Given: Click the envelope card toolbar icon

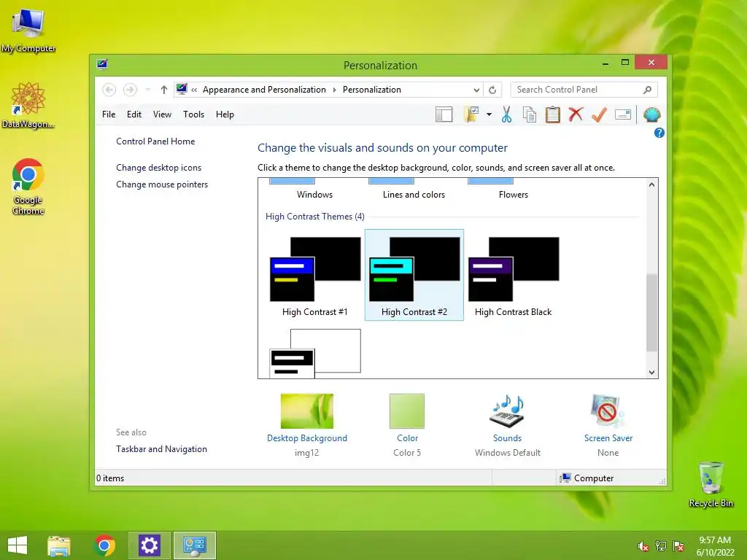Looking at the screenshot, I should [x=623, y=114].
